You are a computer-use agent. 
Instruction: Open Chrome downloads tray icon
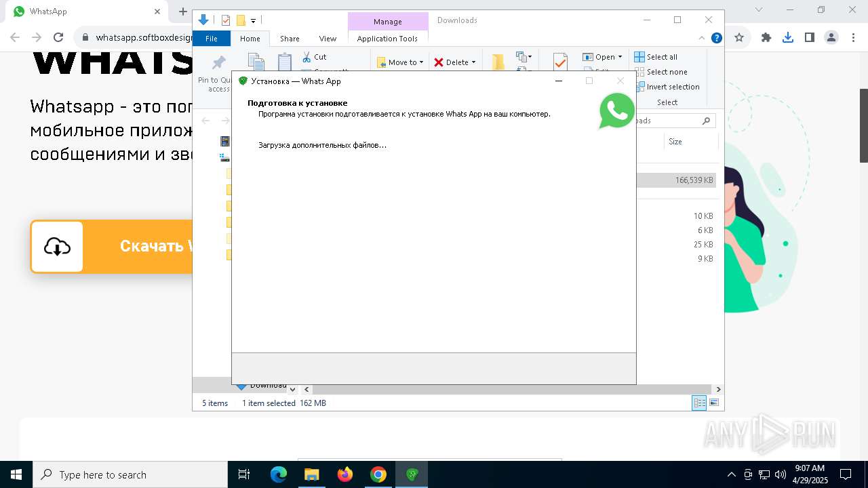(788, 37)
